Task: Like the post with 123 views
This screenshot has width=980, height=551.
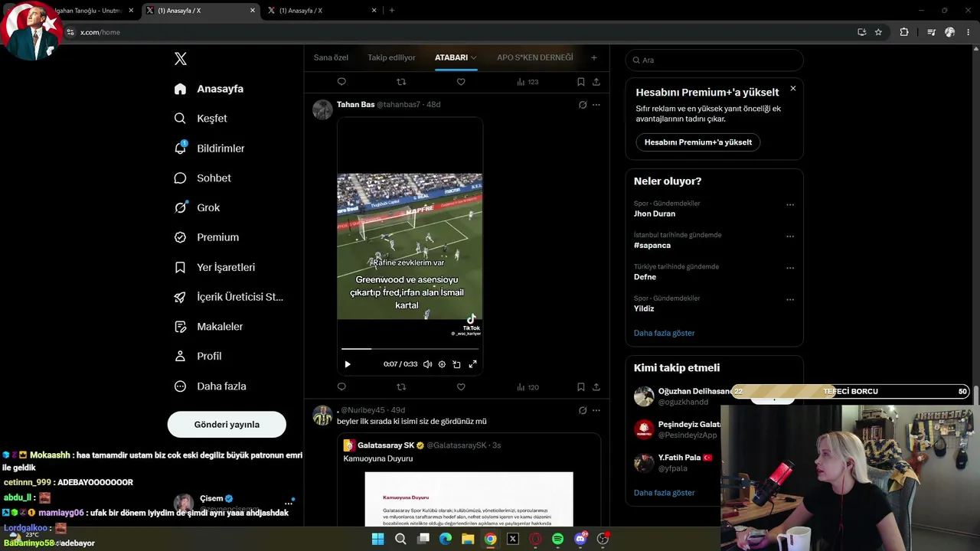Action: [461, 82]
